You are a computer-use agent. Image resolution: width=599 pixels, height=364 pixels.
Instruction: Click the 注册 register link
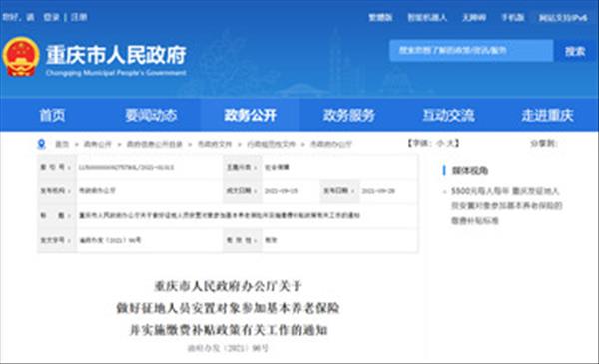pyautogui.click(x=79, y=17)
